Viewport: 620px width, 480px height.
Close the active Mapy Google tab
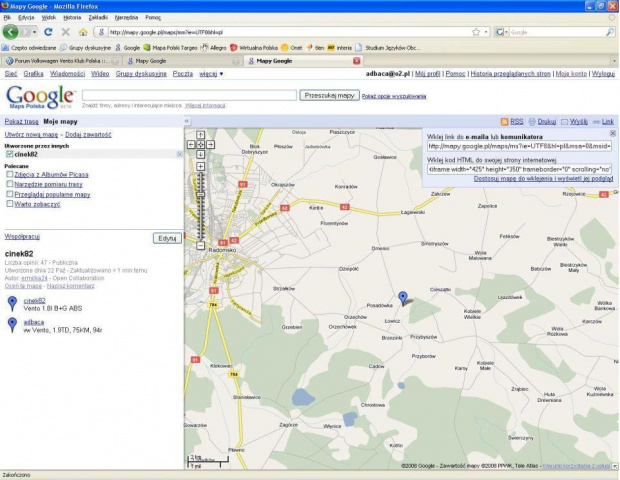(356, 61)
